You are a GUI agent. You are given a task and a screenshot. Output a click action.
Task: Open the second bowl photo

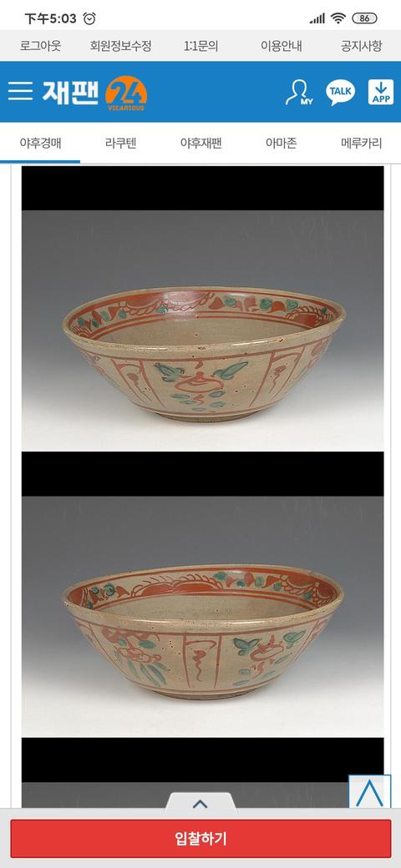pos(203,616)
